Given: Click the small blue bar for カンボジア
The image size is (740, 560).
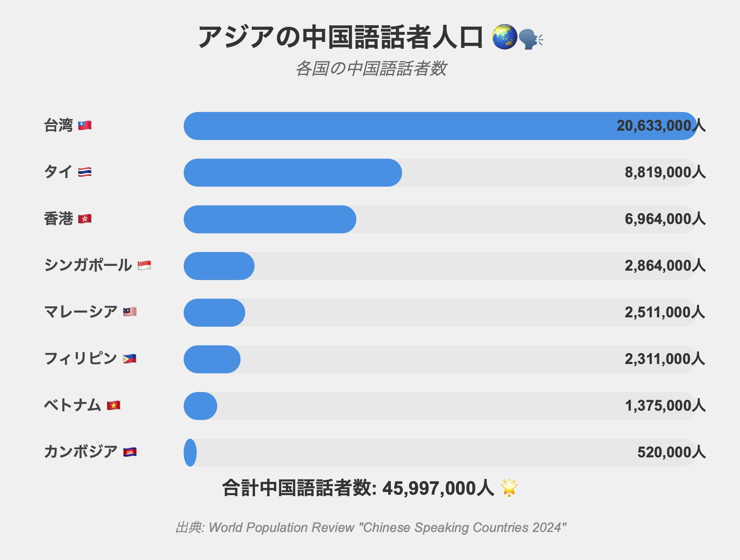Looking at the screenshot, I should [x=190, y=453].
